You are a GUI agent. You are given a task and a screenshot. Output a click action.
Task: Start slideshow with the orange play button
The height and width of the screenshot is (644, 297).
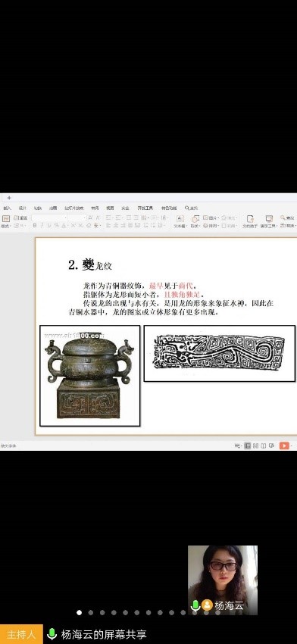(x=284, y=445)
